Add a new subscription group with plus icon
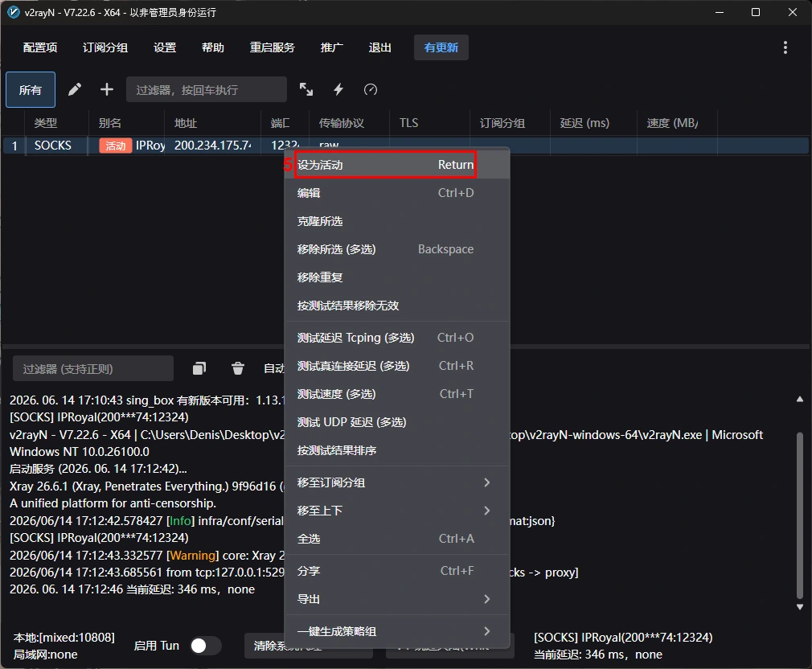Viewport: 812px width, 669px height. tap(107, 89)
